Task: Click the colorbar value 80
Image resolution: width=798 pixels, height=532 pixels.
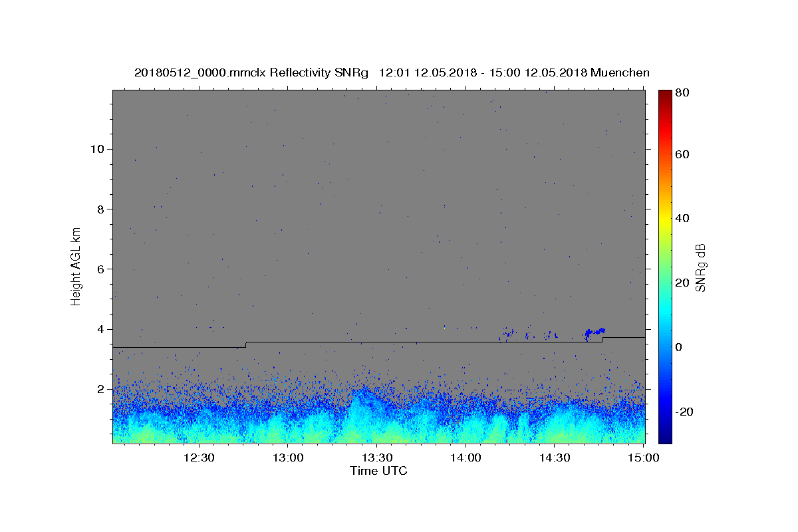Action: (x=683, y=93)
